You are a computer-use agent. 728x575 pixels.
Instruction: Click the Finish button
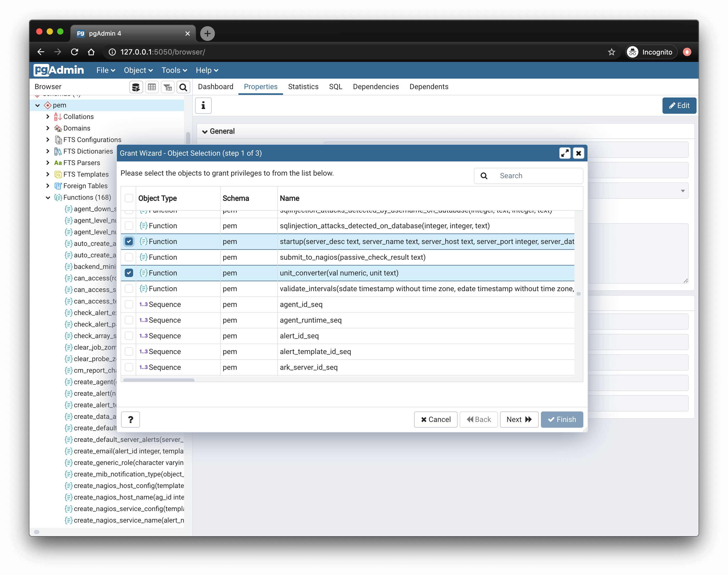[x=562, y=420]
